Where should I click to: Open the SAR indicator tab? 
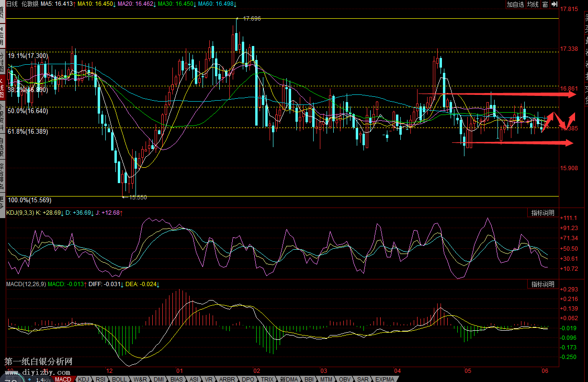click(363, 379)
